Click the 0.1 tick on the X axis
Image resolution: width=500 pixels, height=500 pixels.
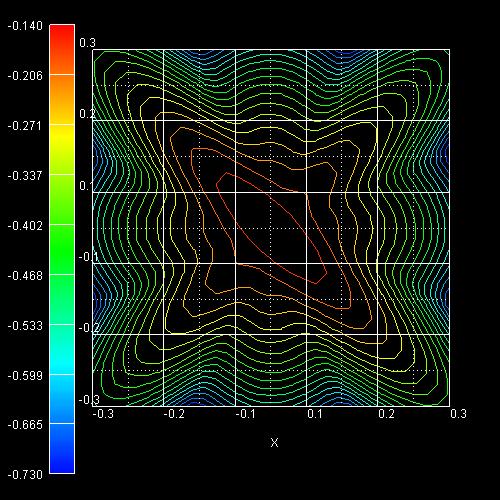(315, 414)
